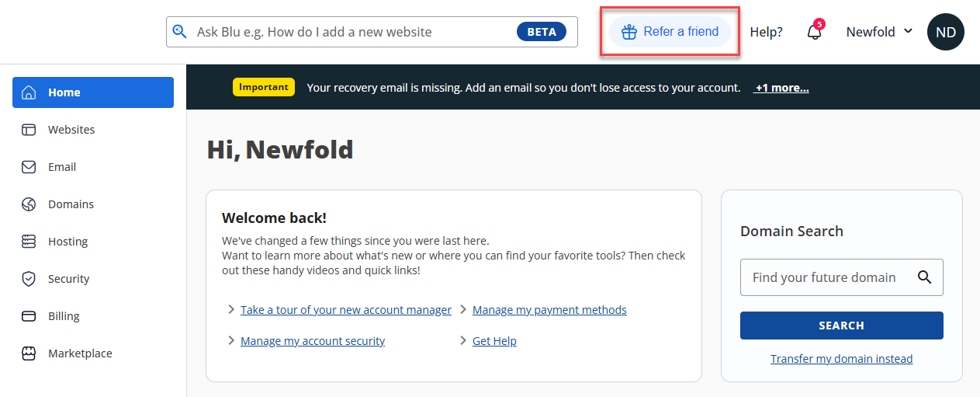This screenshot has width=980, height=397.
Task: Go to the Hosting section
Action: coord(68,242)
